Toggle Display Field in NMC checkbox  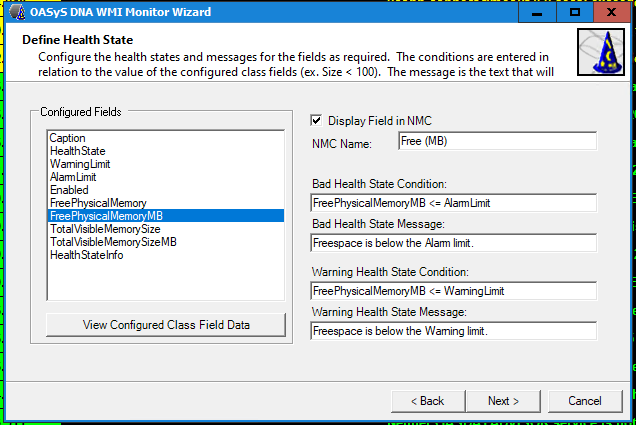(317, 120)
